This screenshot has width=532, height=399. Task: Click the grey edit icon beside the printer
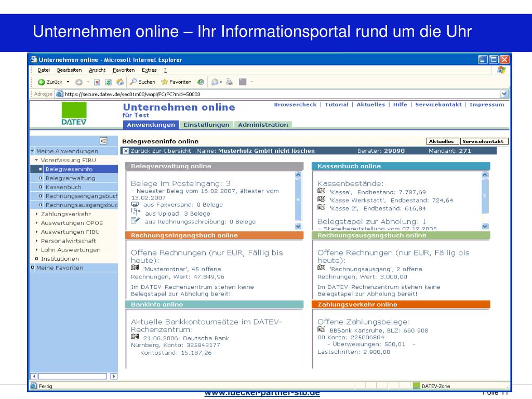click(243, 82)
